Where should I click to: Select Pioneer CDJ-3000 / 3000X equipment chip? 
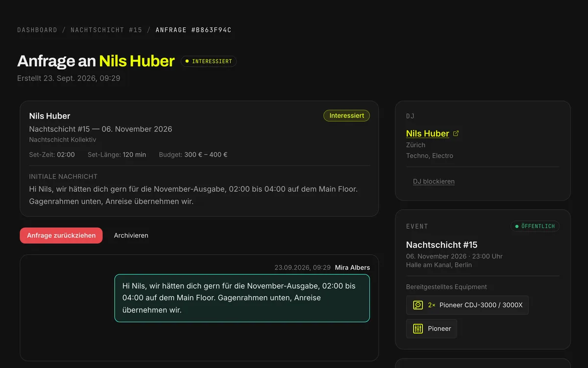click(x=467, y=305)
